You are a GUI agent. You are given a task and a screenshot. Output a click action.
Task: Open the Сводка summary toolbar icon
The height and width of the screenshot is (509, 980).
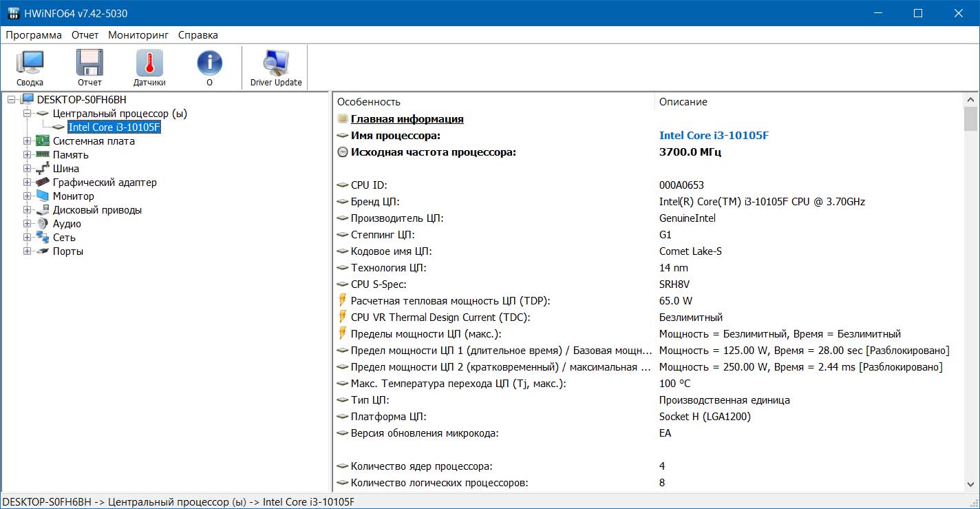click(x=30, y=63)
